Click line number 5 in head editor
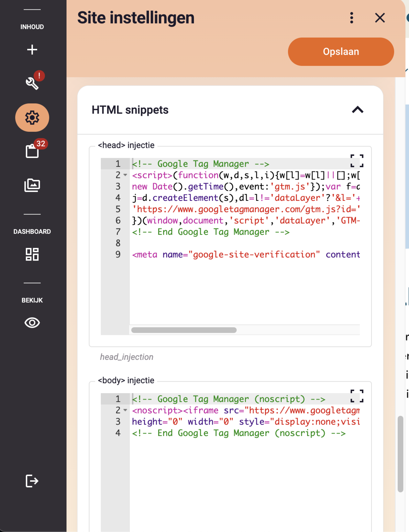 (118, 209)
